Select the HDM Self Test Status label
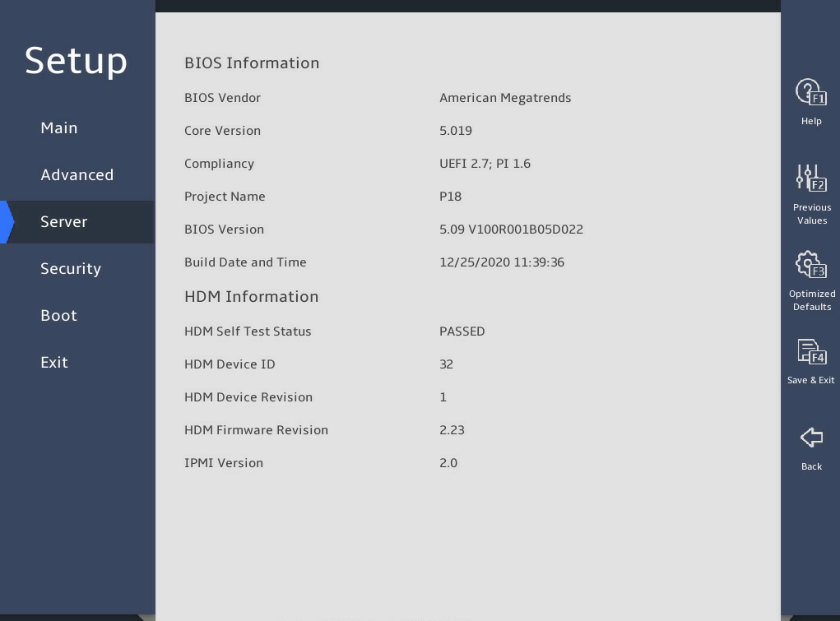Image resolution: width=840 pixels, height=621 pixels. click(248, 331)
